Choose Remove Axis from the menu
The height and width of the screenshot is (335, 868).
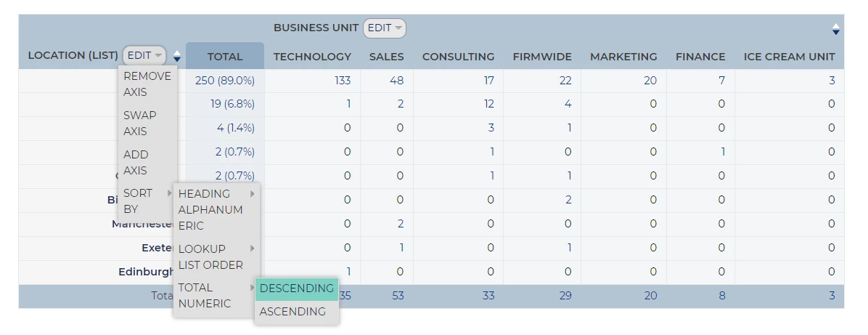coord(147,84)
